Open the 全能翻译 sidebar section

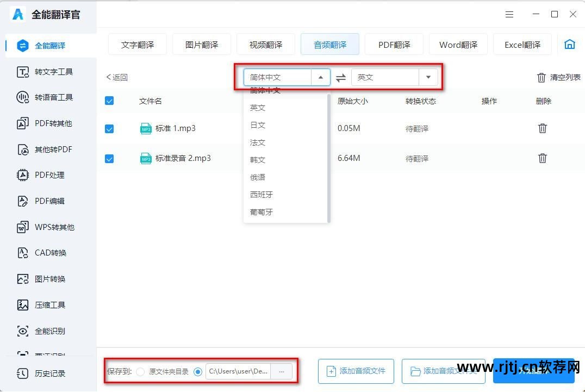point(51,46)
